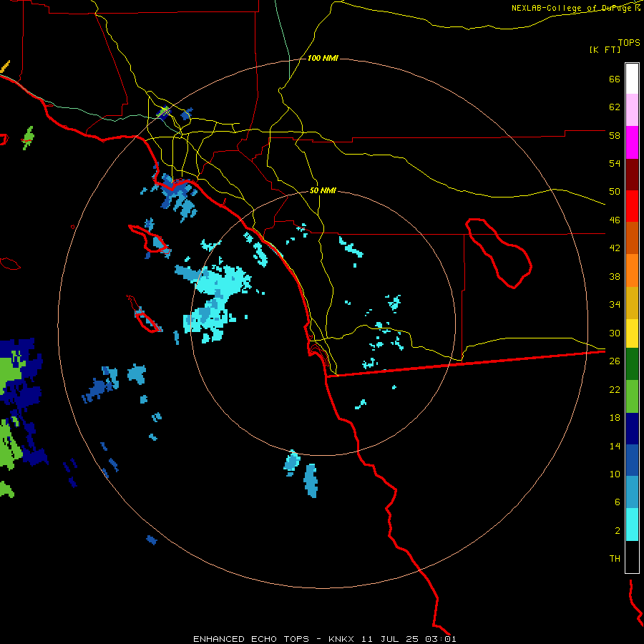Pick the cyan legend swatch
This screenshot has width=644, height=644.
tap(632, 525)
